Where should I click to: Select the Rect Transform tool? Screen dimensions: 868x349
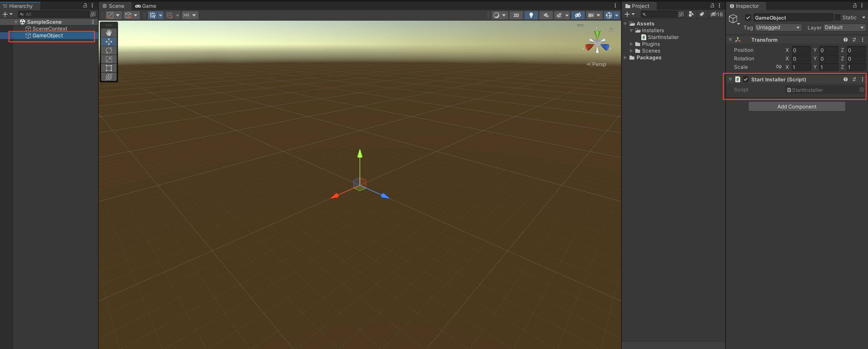(109, 68)
